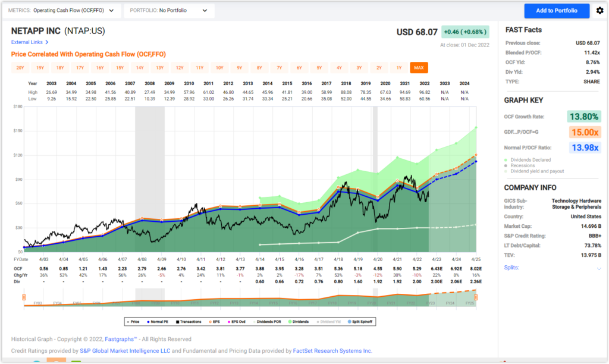Select the 1Y time range
Viewport: 609px width, 364px height.
[x=399, y=68]
